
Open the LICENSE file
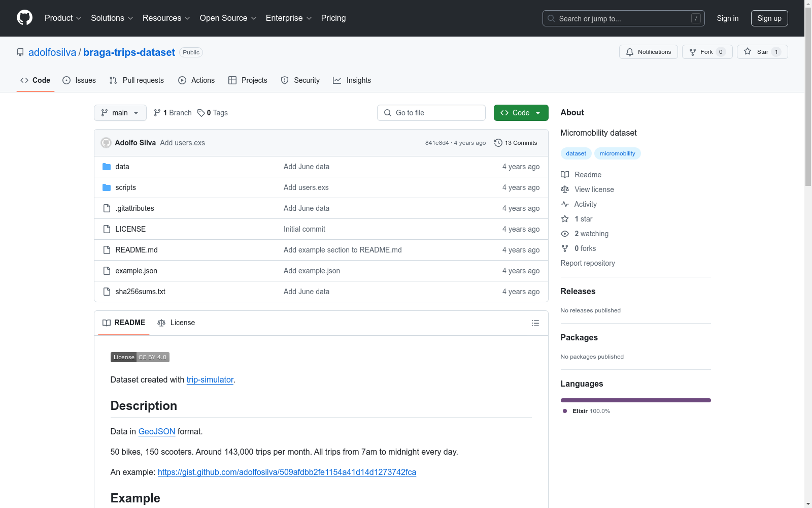tap(130, 229)
